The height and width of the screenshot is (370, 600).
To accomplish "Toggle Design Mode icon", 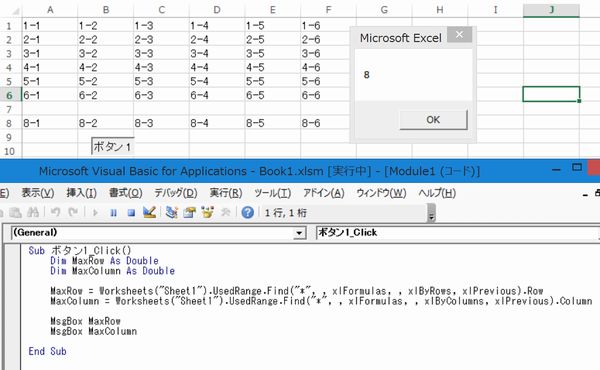I will pyautogui.click(x=149, y=212).
